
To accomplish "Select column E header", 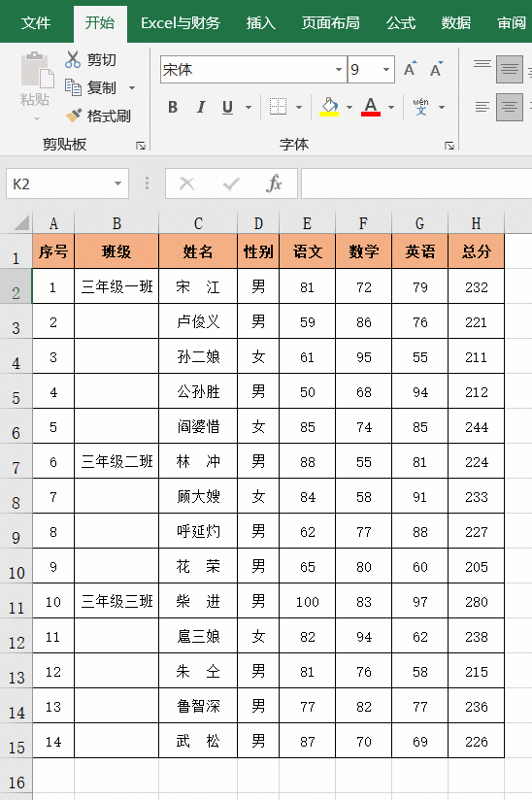I will click(307, 223).
